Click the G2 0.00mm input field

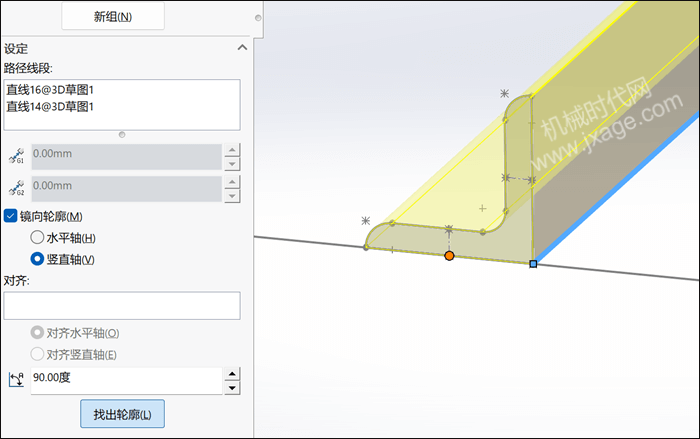pos(126,188)
